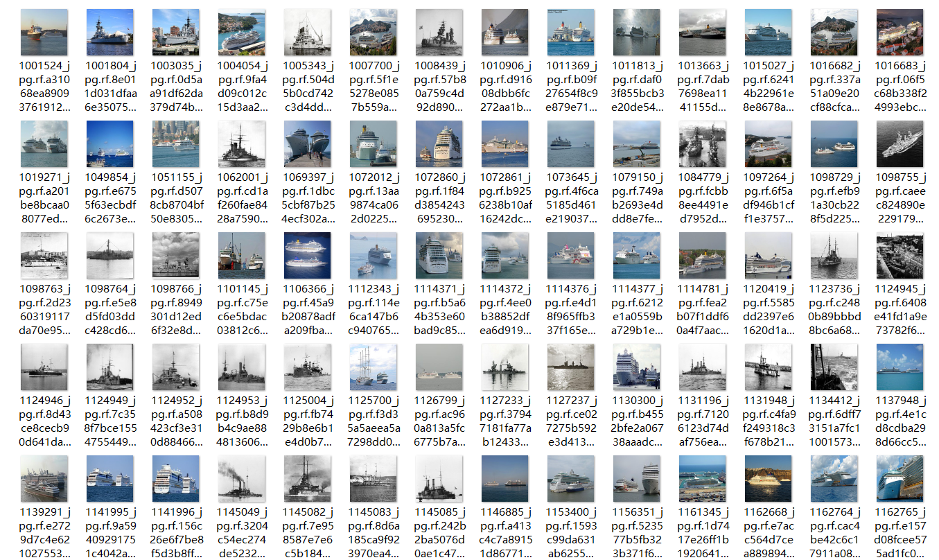This screenshot has width=939, height=560.
Task: Select the thumbnail of file 1125700_jpg
Action: click(x=374, y=367)
